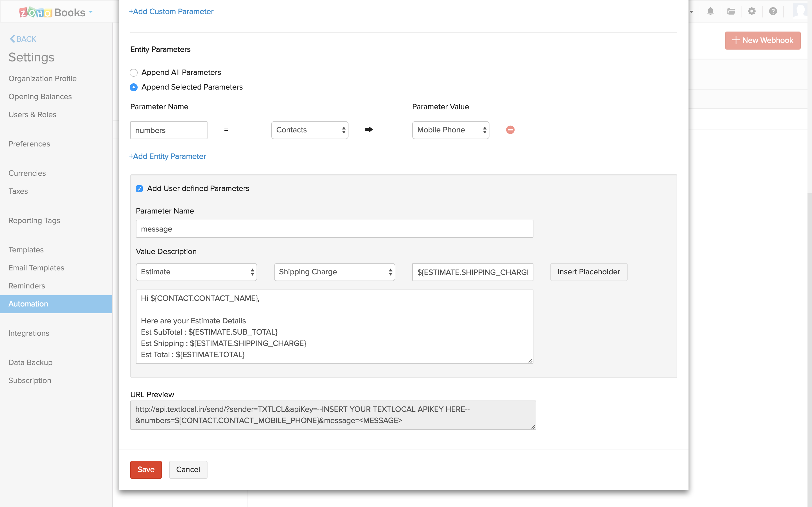812x507 pixels.
Task: Open the settings gear icon
Action: (752, 11)
